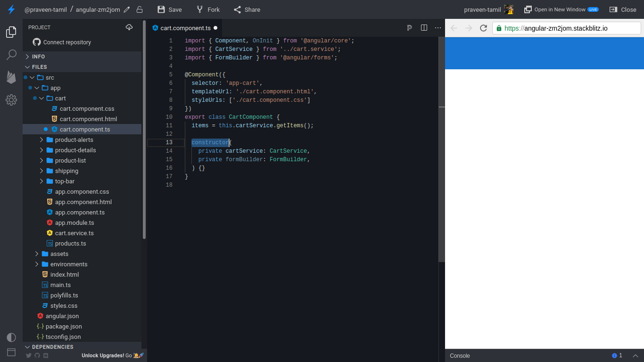Switch the editor theme with the contrast icon
Screen dimensions: 644x362
[x=11, y=337]
